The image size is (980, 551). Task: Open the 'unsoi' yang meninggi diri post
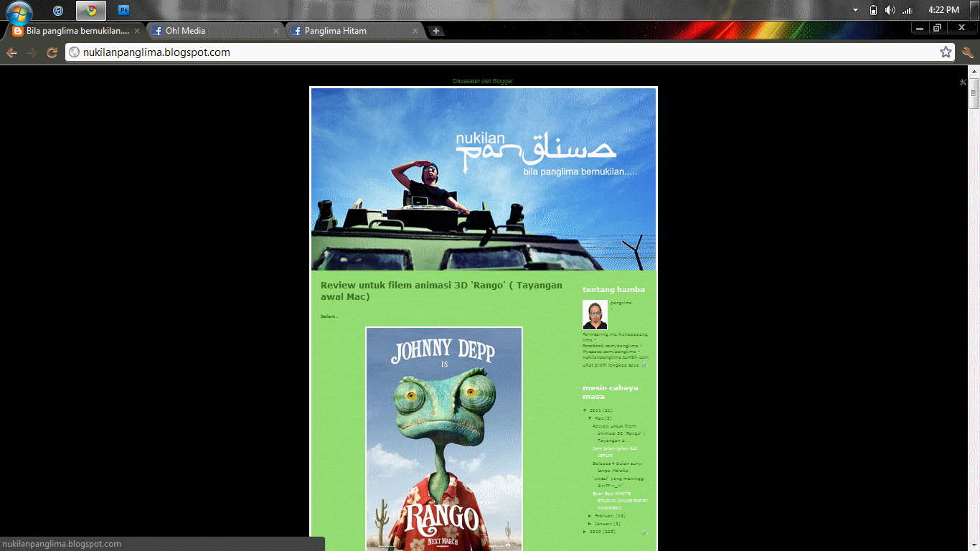(x=618, y=481)
